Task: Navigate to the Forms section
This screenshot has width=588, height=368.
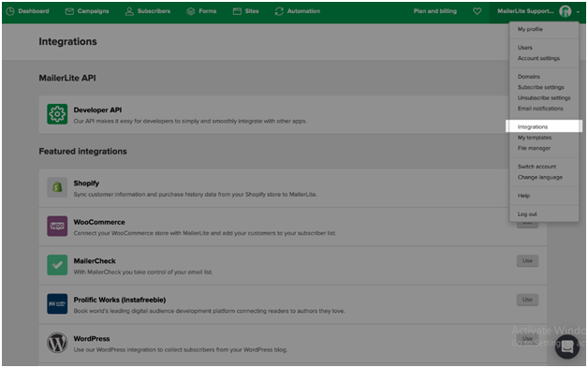Action: coord(207,11)
